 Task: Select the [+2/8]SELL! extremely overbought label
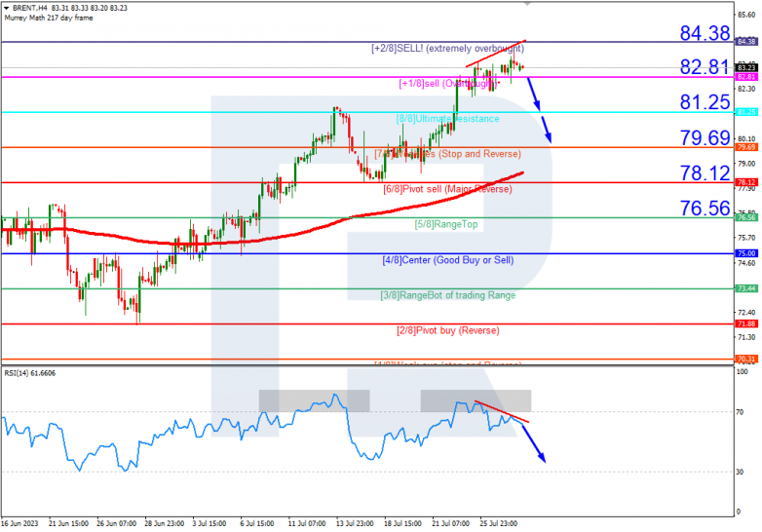447,48
